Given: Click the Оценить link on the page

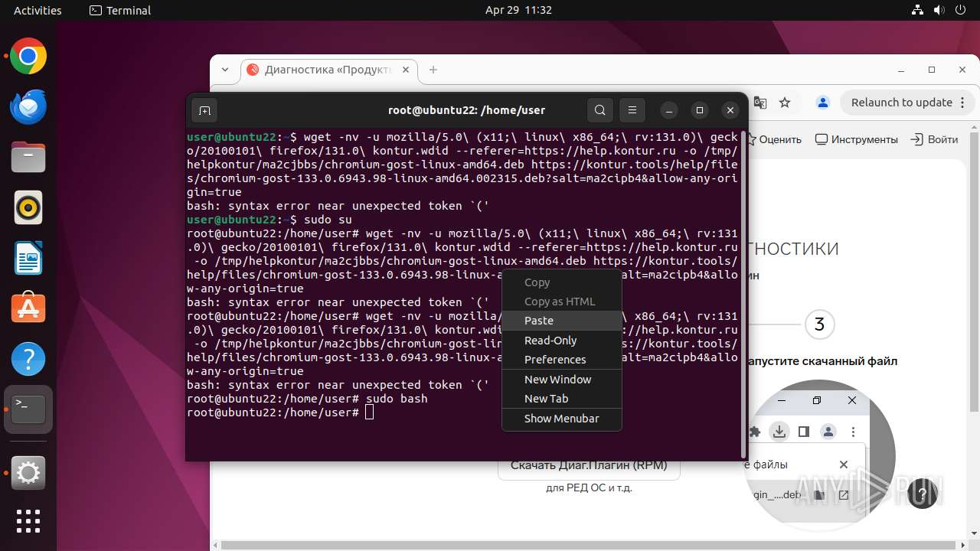Looking at the screenshot, I should 775,139.
